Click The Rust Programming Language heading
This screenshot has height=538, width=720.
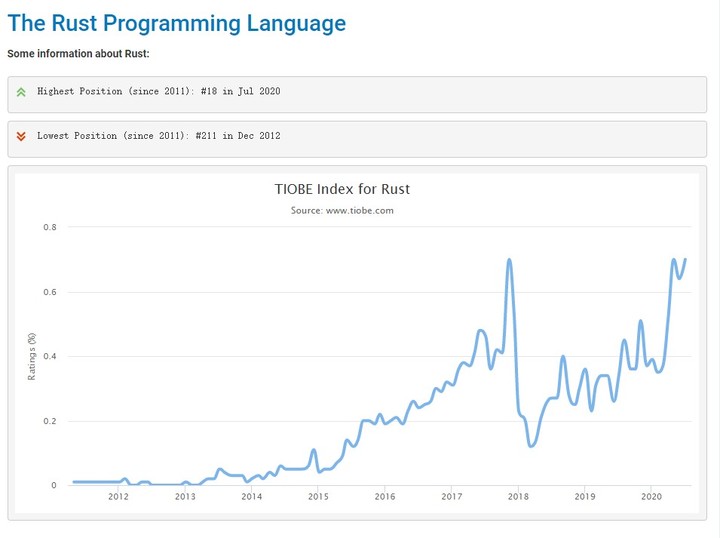pos(177,23)
